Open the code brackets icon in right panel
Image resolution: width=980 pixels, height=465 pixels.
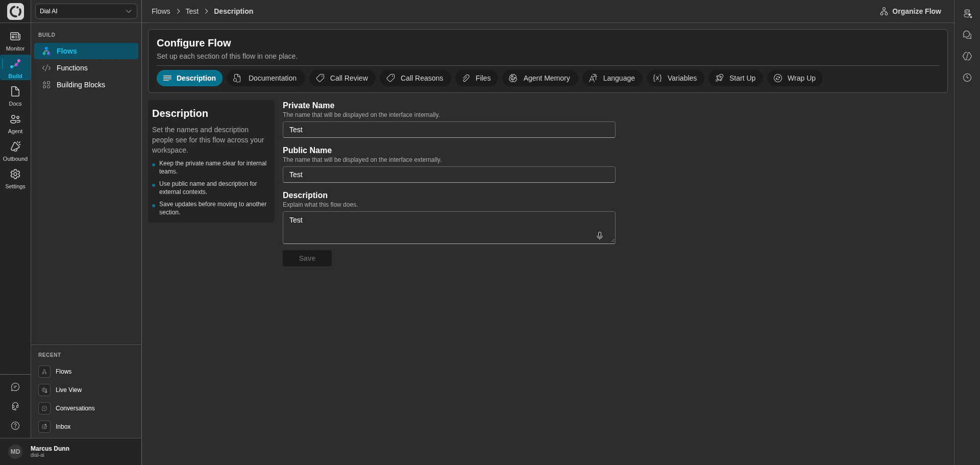pyautogui.click(x=967, y=56)
